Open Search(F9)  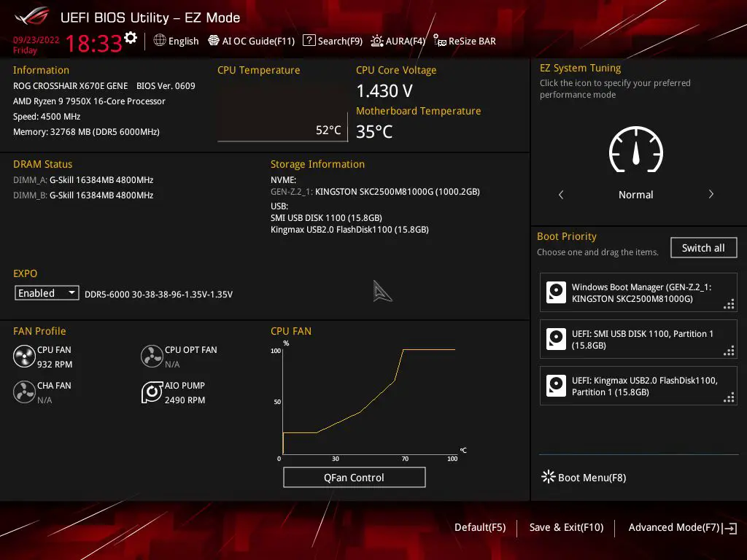(x=340, y=41)
